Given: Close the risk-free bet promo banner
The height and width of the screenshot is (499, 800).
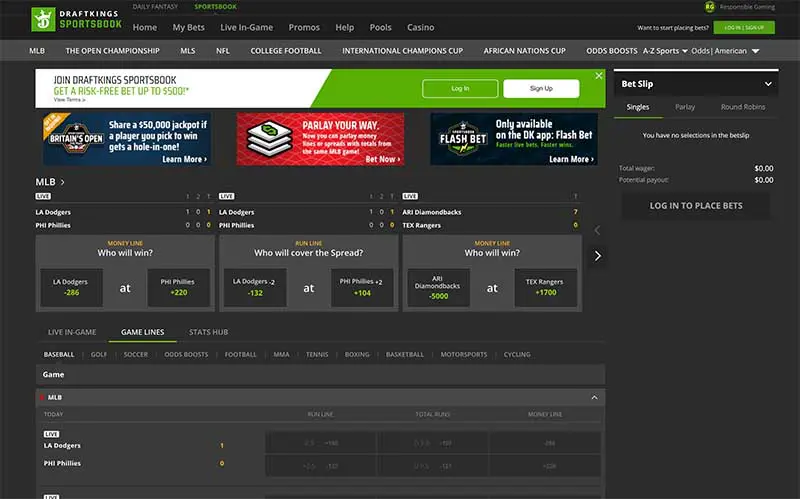Looking at the screenshot, I should click(599, 76).
